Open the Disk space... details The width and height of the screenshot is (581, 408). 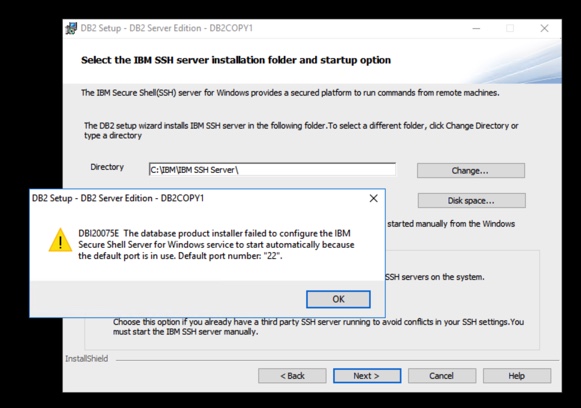click(x=471, y=200)
